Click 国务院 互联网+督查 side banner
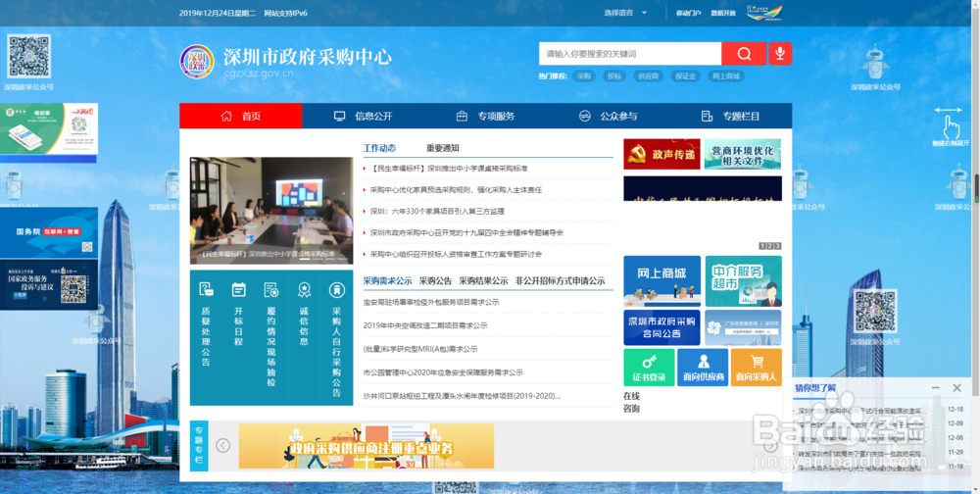Image resolution: width=980 pixels, height=494 pixels. [49, 232]
